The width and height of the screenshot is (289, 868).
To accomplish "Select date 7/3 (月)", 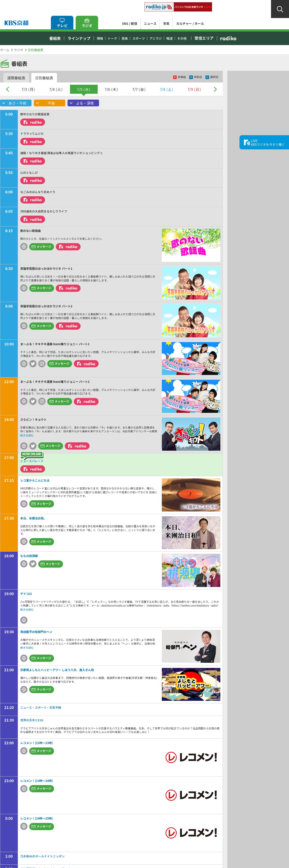I will [28, 89].
